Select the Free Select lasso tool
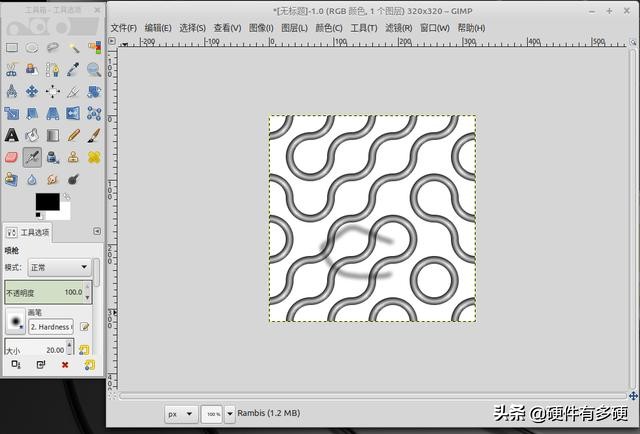 53,48
